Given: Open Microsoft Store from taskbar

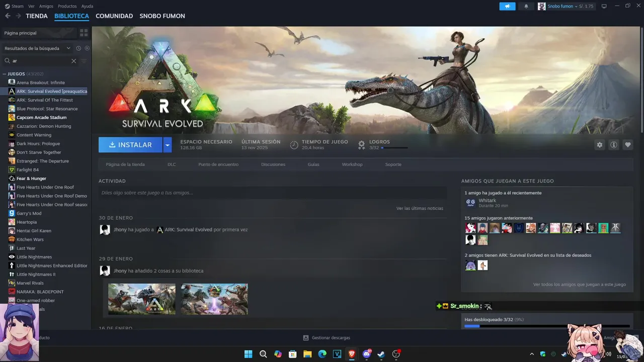Looking at the screenshot, I should [292, 354].
